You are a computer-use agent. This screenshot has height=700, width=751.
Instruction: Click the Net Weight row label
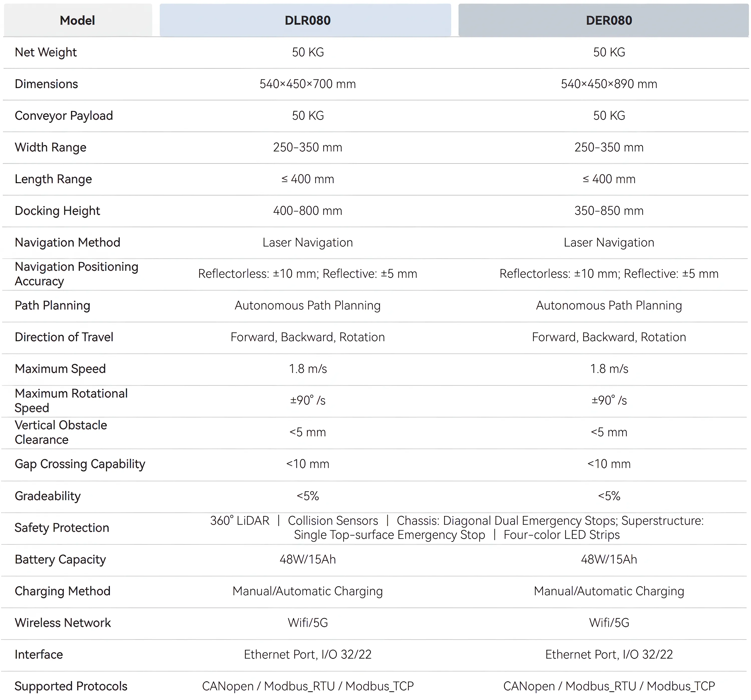(x=46, y=52)
